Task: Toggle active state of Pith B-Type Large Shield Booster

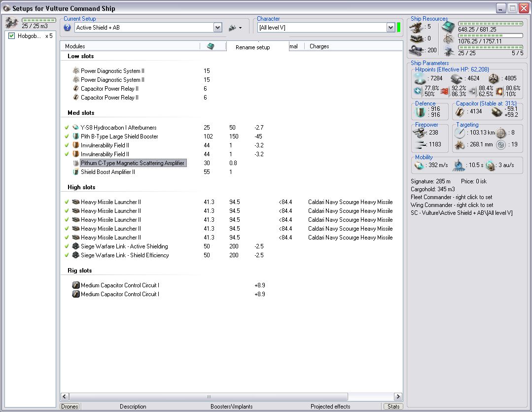Action: click(67, 137)
